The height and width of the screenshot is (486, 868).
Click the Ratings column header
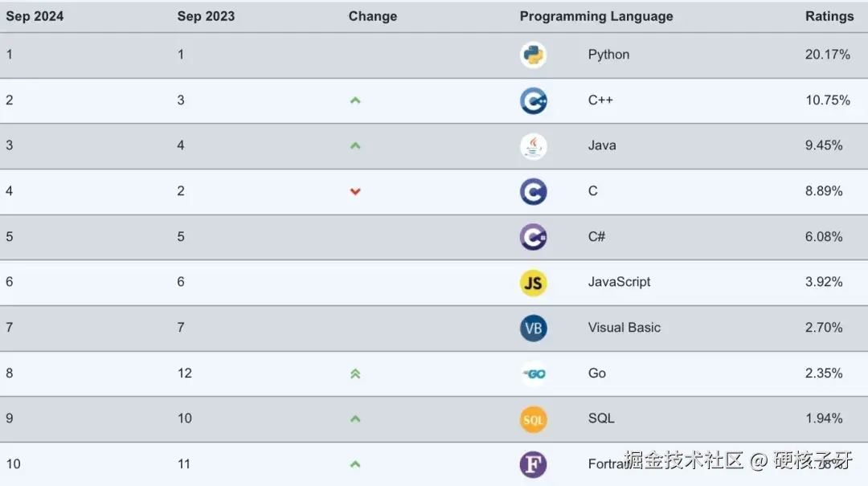829,16
